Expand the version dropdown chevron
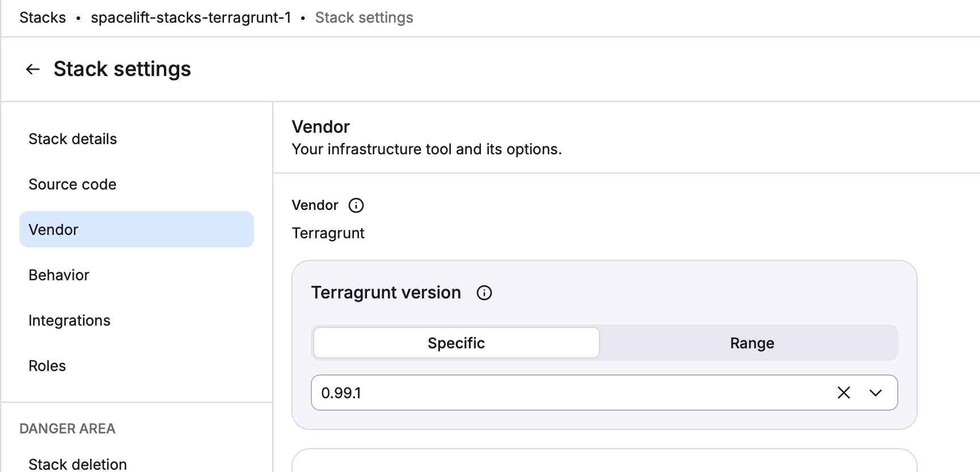Viewport: 980px width, 472px height. coord(876,393)
